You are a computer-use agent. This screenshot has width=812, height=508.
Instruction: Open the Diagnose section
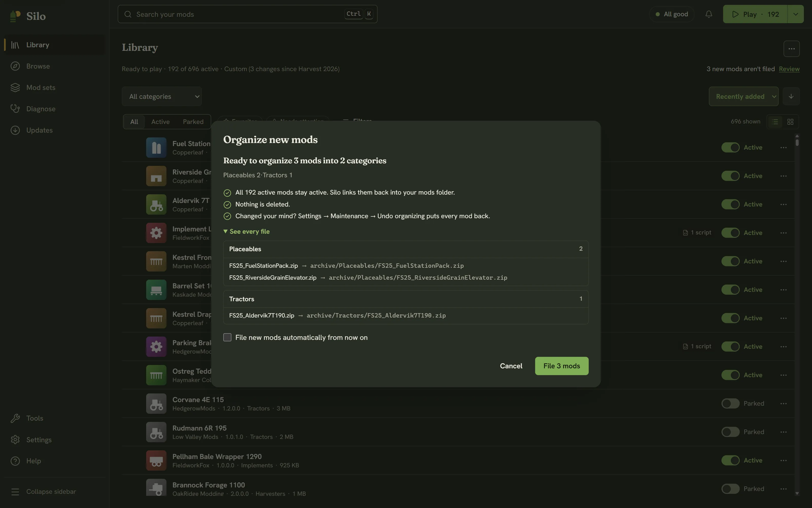coord(54,109)
